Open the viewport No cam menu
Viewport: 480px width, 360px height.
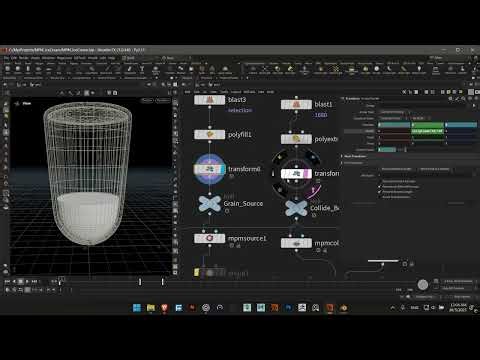pos(162,100)
